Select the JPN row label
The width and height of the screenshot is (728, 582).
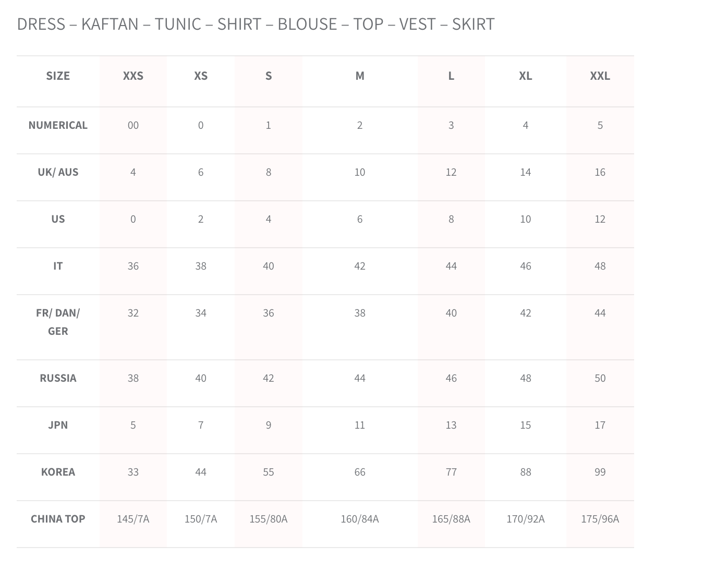pos(58,425)
